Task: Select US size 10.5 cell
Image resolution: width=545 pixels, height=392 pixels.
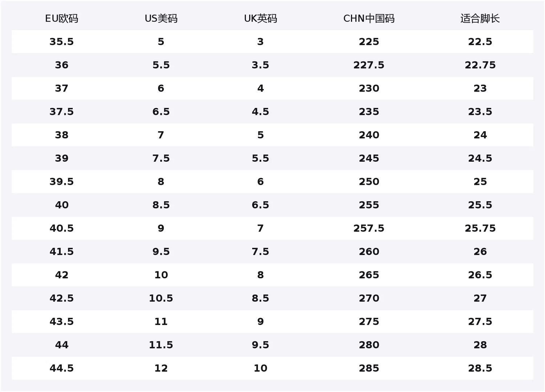Action: point(161,298)
